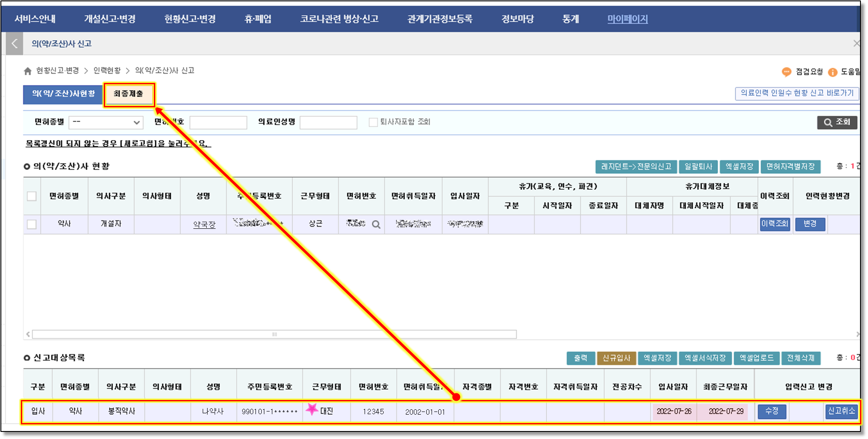Image resolution: width=868 pixels, height=439 pixels.
Task: Open the 현황신고·변경 top menu
Action: tap(190, 19)
